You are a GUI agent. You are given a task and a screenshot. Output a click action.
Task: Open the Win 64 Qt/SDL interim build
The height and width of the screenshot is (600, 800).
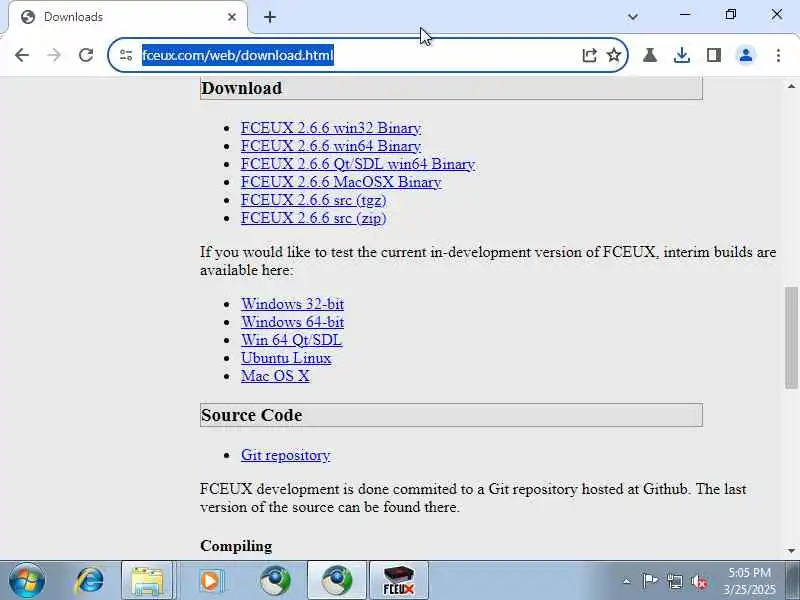tap(291, 340)
